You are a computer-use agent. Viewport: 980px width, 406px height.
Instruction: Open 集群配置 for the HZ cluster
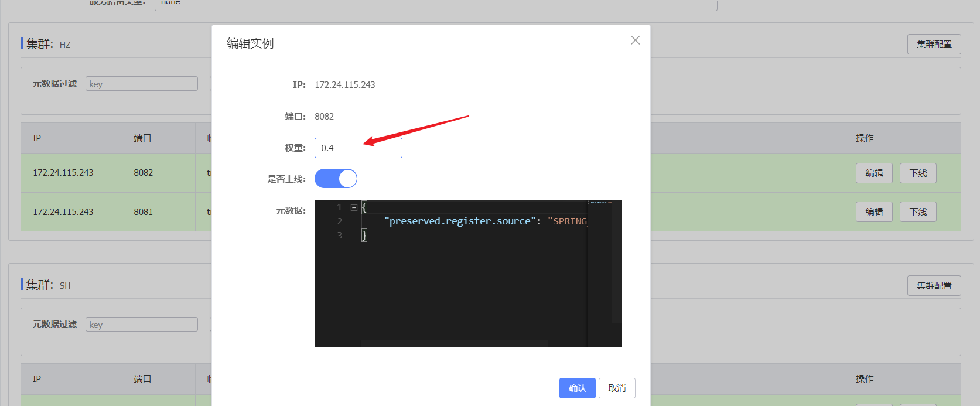934,45
